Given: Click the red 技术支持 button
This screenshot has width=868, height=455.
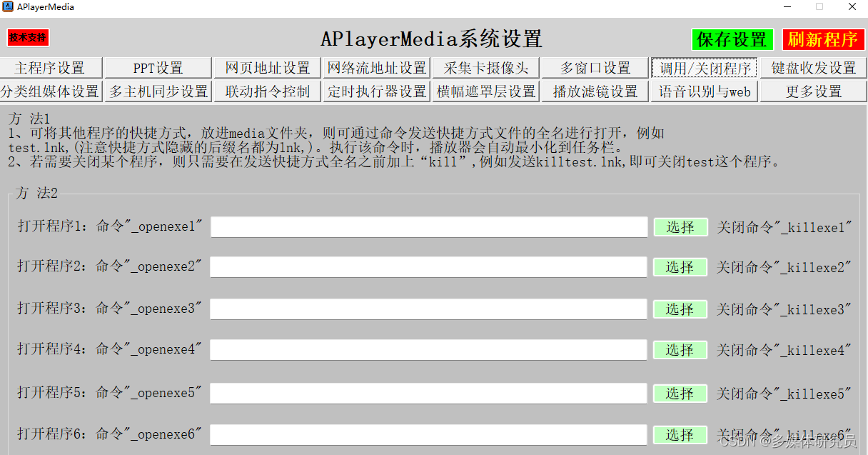Looking at the screenshot, I should click(29, 38).
